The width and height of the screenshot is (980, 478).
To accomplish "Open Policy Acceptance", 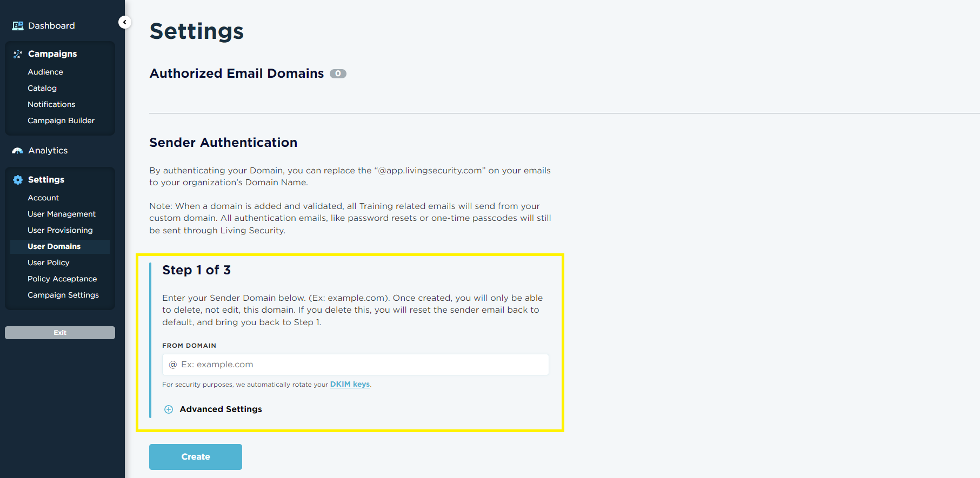I will click(x=62, y=279).
